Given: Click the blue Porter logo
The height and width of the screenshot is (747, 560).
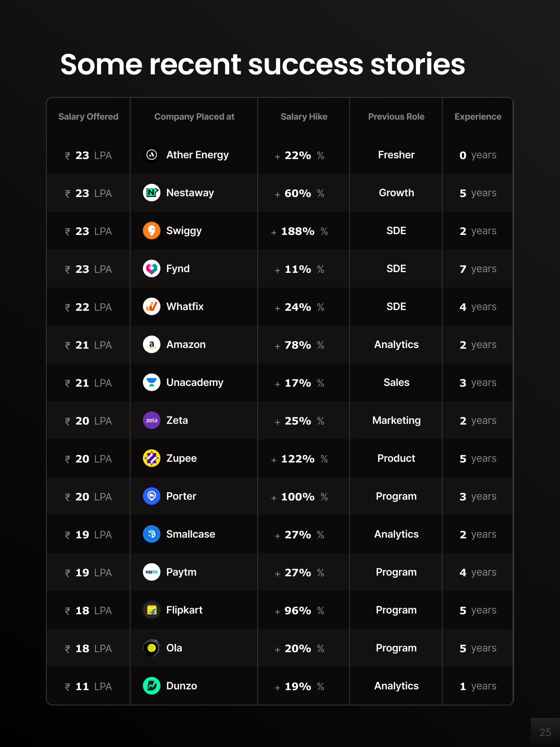Looking at the screenshot, I should click(152, 496).
